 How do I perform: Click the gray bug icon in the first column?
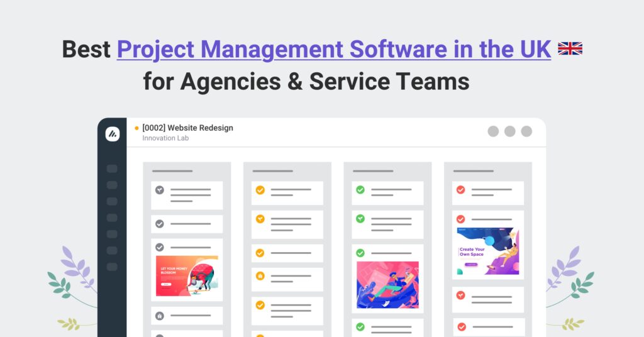(x=160, y=316)
